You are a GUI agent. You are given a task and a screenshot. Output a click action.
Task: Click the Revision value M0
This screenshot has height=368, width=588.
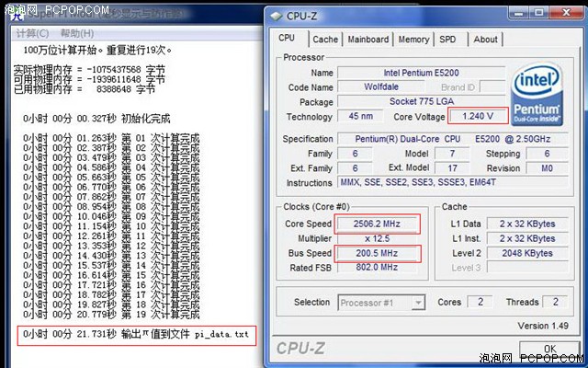tap(547, 167)
